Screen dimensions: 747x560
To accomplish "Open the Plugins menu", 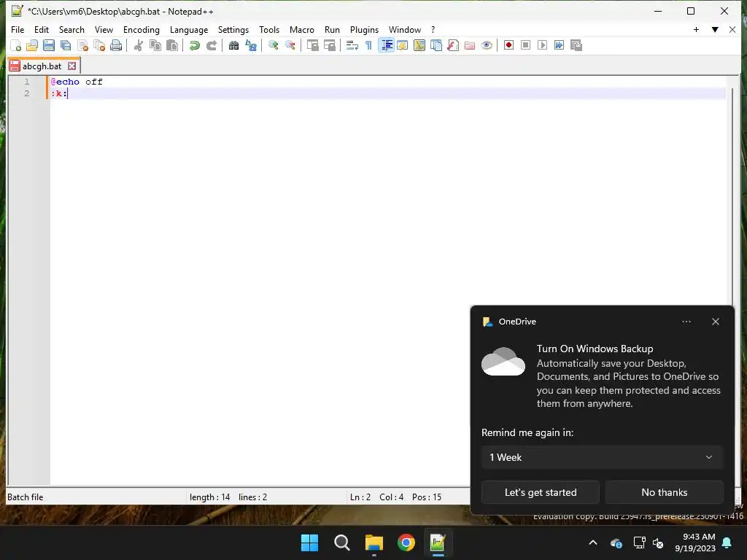I will pyautogui.click(x=364, y=29).
